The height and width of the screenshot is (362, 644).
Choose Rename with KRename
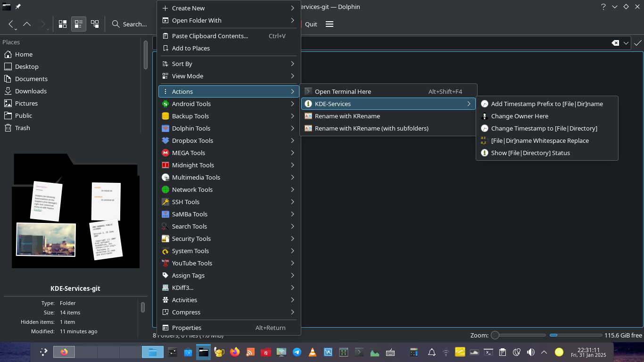388,116
